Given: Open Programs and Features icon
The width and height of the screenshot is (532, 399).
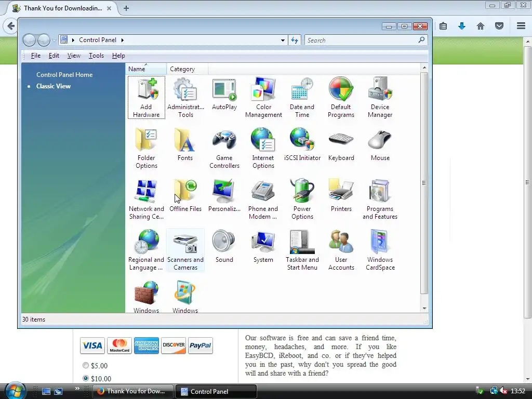Looking at the screenshot, I should tap(380, 199).
